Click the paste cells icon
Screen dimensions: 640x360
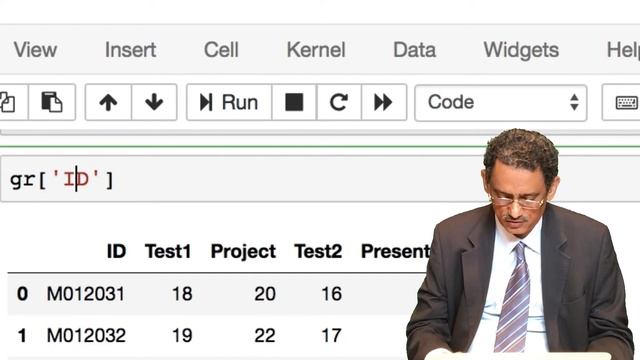click(x=52, y=102)
